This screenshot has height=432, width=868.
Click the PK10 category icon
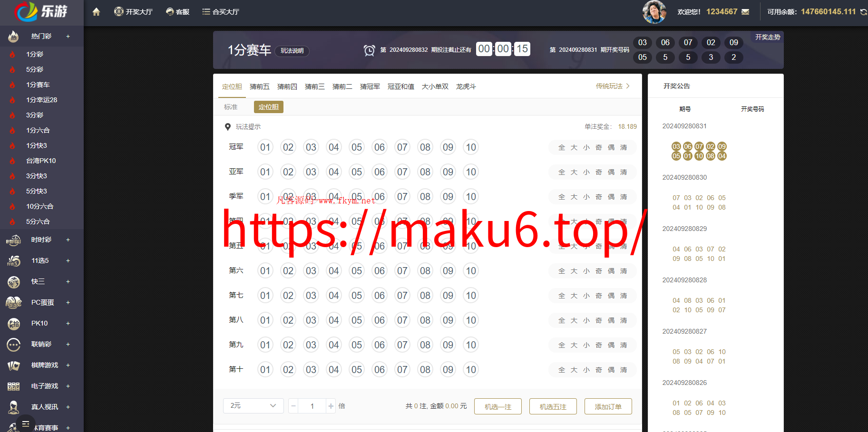pyautogui.click(x=13, y=324)
